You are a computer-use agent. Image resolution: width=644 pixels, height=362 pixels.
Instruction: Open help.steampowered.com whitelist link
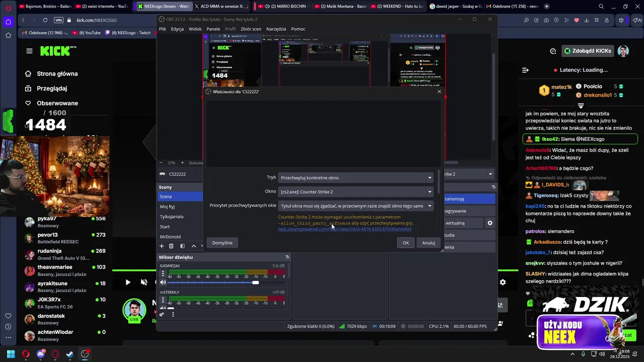tap(345, 229)
